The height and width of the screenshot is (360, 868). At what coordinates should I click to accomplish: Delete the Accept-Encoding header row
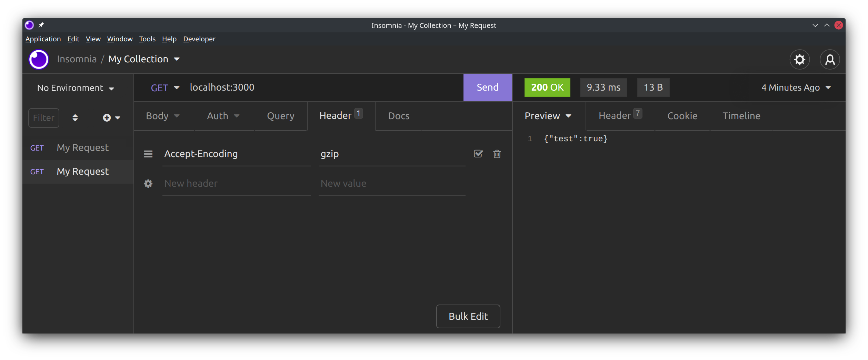tap(497, 154)
